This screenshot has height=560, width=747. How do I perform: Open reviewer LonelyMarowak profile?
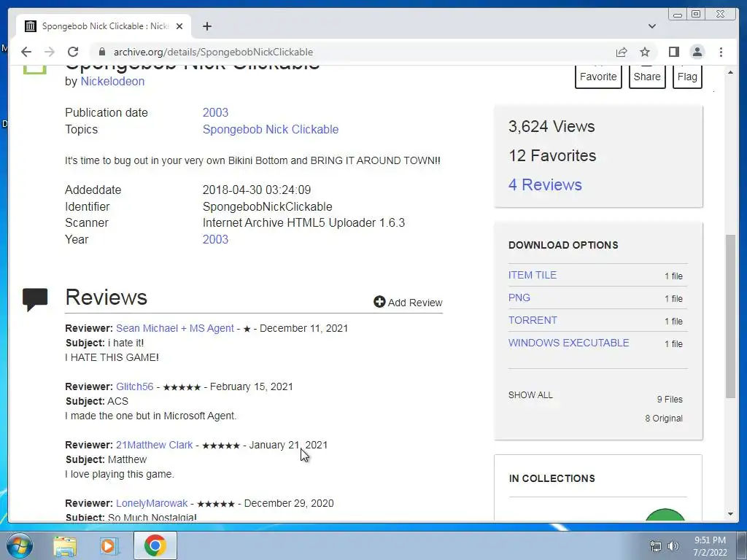coord(152,503)
